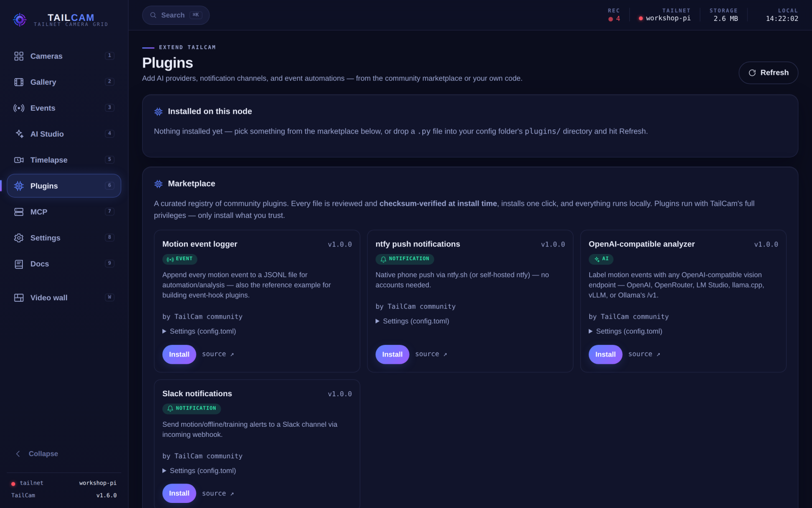Click the 2.6 MB storage value
The width and height of the screenshot is (812, 508).
pos(726,19)
